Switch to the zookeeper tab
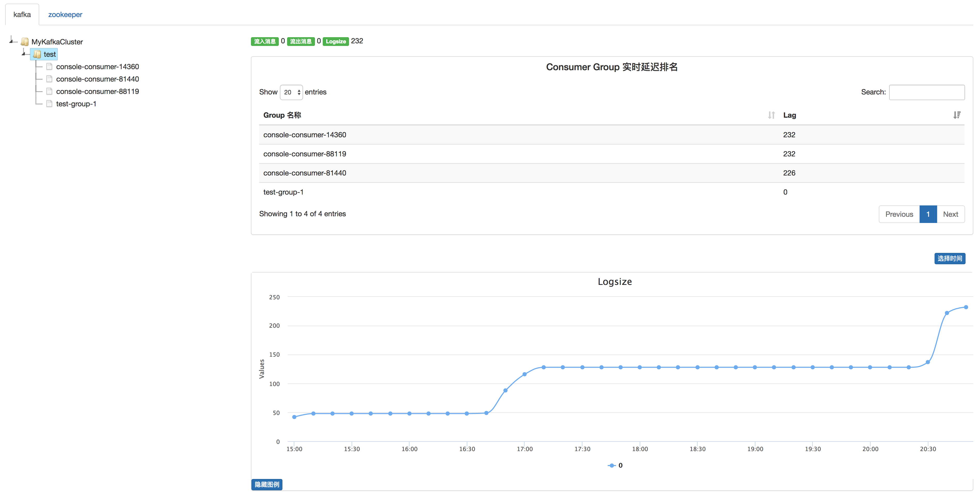Screen dimensions: 980x496 point(65,14)
